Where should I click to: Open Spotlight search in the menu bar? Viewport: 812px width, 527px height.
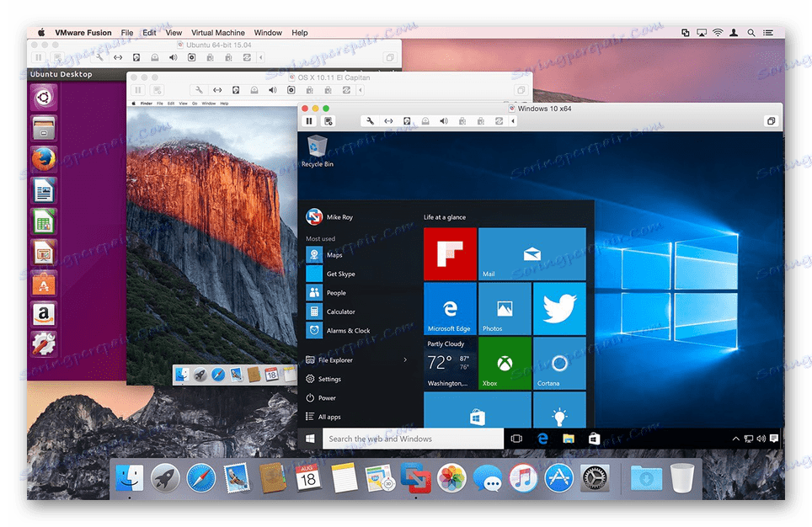pos(751,33)
